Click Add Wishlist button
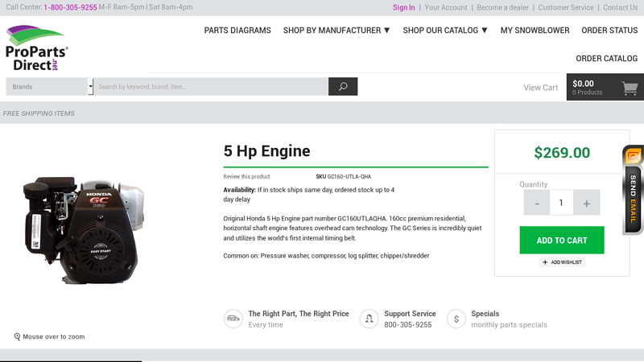Viewport: 644px width, 362px height. point(562,262)
